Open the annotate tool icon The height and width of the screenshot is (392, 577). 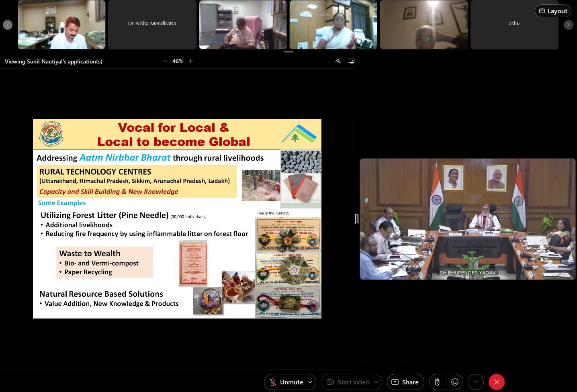[338, 61]
